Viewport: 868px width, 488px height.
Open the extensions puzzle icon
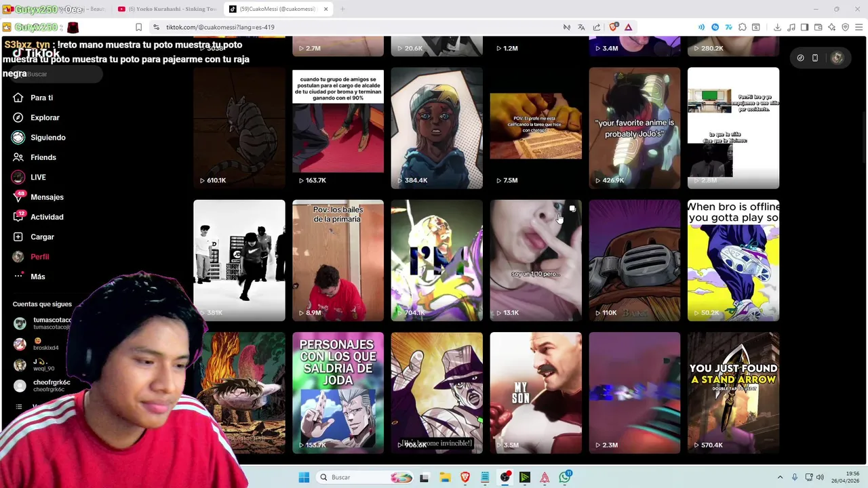coord(743,27)
